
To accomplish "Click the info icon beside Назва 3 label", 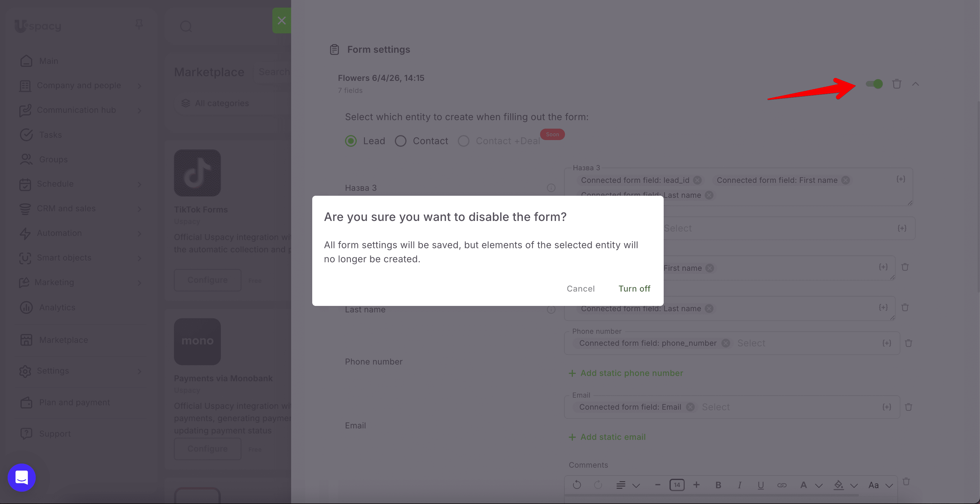I will click(x=551, y=188).
